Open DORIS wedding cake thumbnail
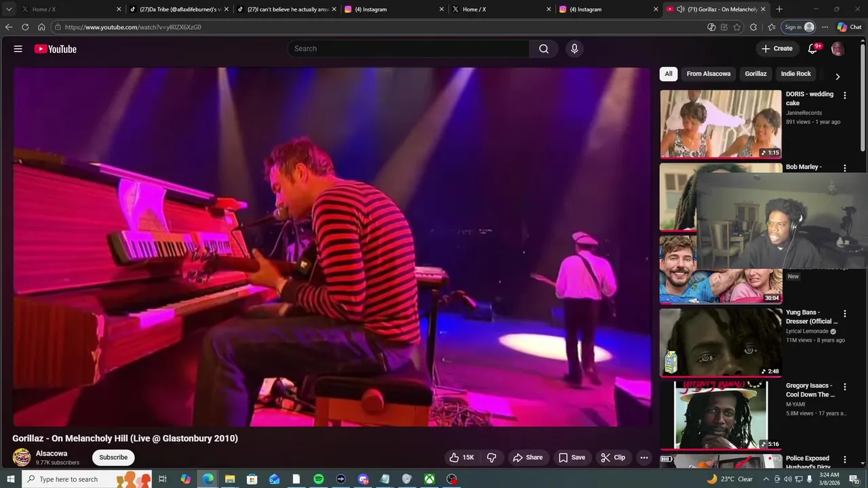Image resolution: width=868 pixels, height=488 pixels. [x=721, y=123]
